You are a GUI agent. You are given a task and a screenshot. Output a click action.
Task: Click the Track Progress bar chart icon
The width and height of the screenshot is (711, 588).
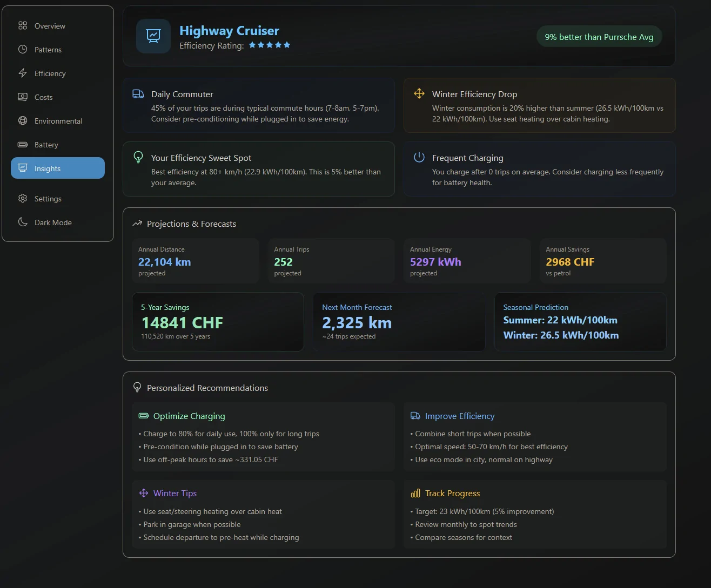tap(415, 493)
